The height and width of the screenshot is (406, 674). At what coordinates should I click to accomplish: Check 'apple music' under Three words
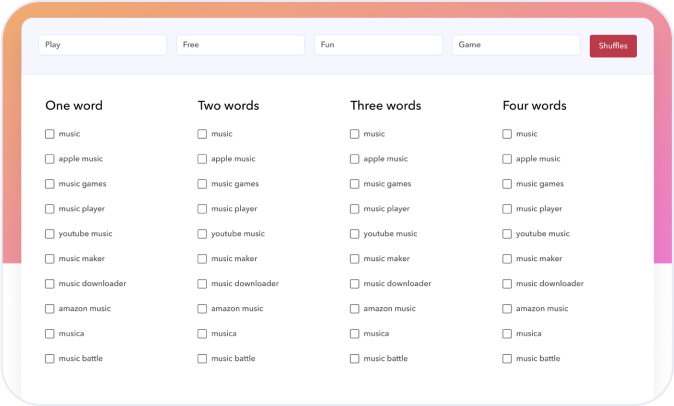pos(355,159)
